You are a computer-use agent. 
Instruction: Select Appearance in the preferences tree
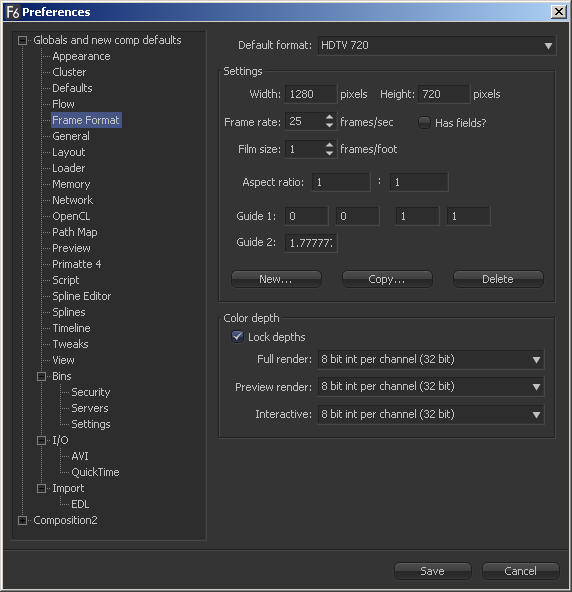pyautogui.click(x=81, y=56)
